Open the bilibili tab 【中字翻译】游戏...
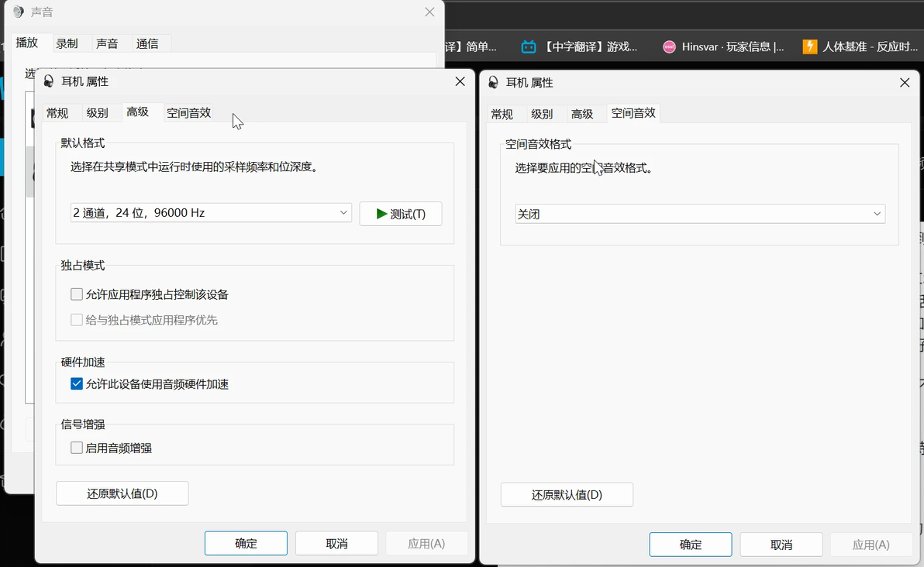The width and height of the screenshot is (924, 567). tap(579, 46)
